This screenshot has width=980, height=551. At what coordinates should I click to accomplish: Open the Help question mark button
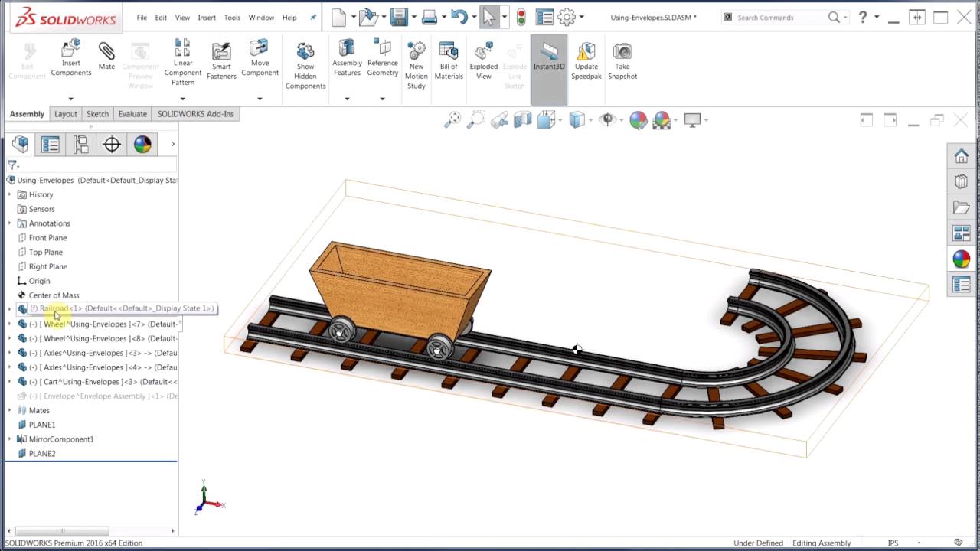pyautogui.click(x=863, y=17)
